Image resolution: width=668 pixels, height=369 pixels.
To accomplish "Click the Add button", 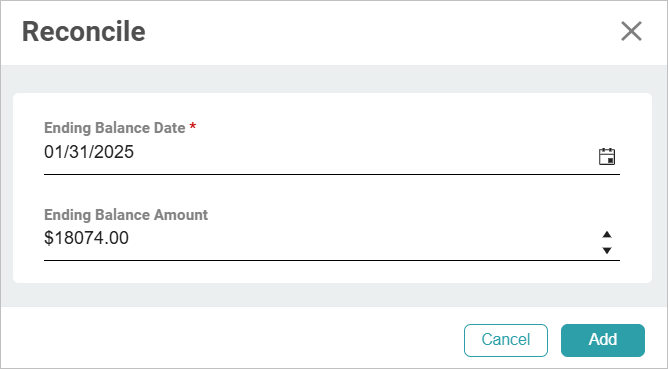I will [x=603, y=340].
